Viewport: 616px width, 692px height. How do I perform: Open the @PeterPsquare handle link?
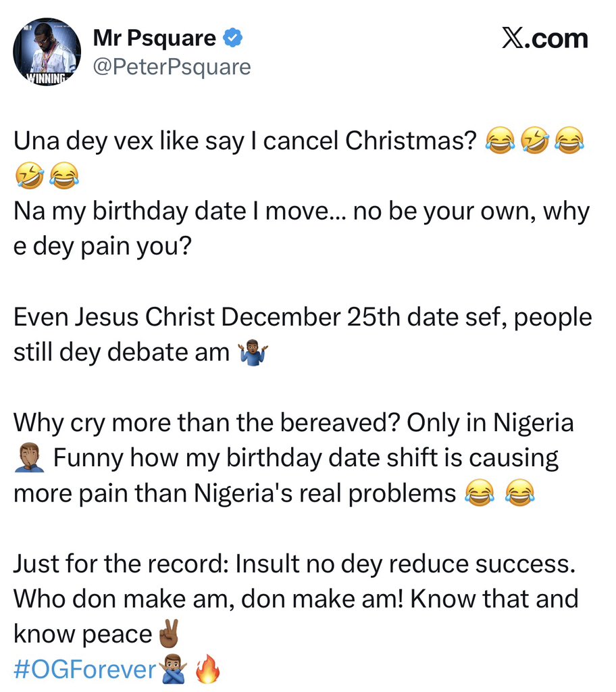172,67
